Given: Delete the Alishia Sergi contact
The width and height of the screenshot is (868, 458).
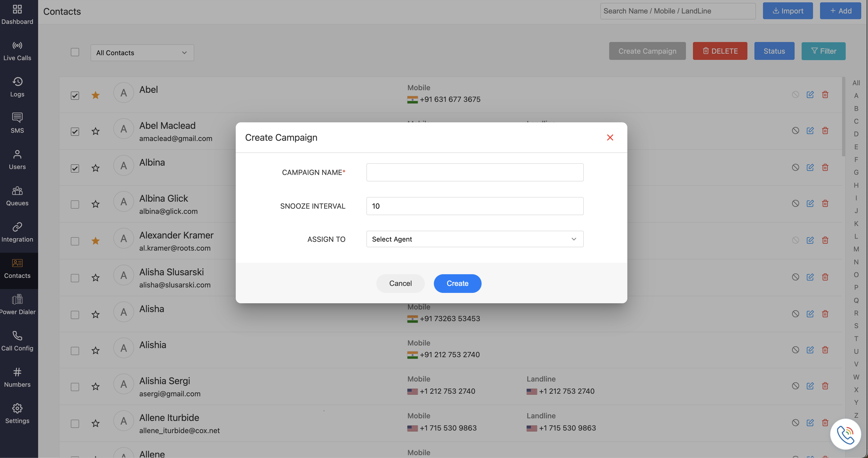Looking at the screenshot, I should click(825, 386).
